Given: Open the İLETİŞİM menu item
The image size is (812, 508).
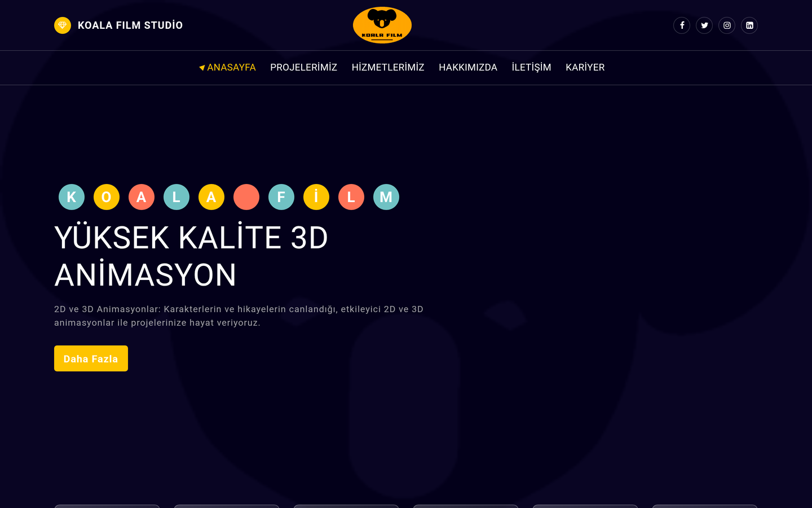Looking at the screenshot, I should (531, 67).
